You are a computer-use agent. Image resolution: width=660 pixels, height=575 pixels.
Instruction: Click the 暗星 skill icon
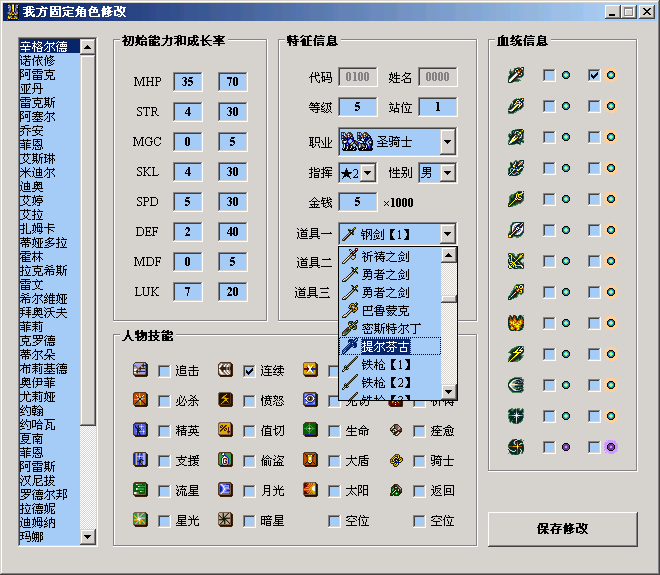pyautogui.click(x=225, y=519)
